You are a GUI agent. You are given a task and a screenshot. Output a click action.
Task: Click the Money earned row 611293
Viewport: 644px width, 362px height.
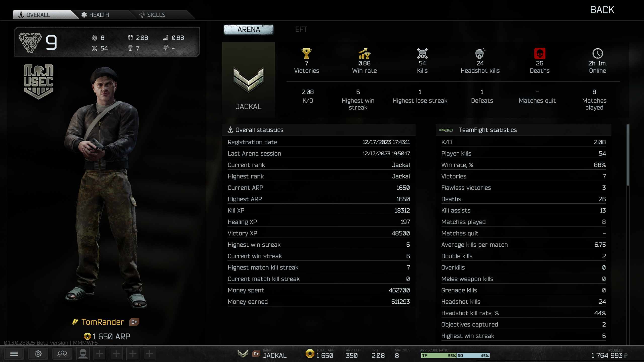pos(319,302)
